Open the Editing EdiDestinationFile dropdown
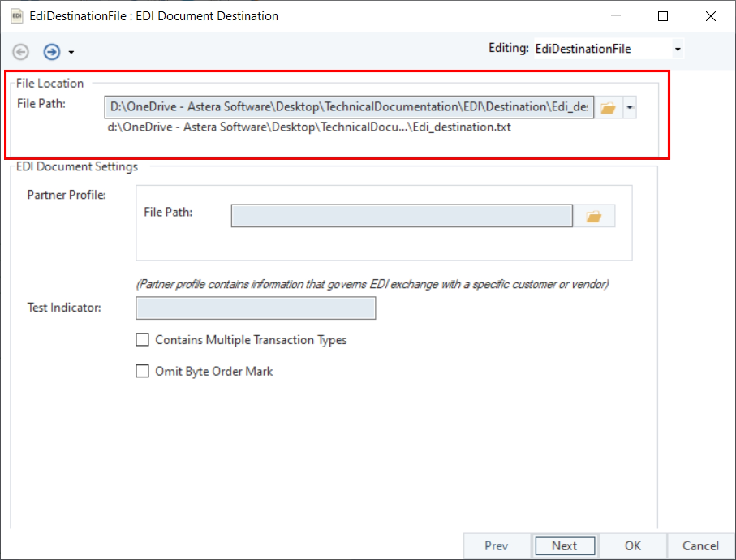Viewport: 736px width, 560px height. (677, 49)
